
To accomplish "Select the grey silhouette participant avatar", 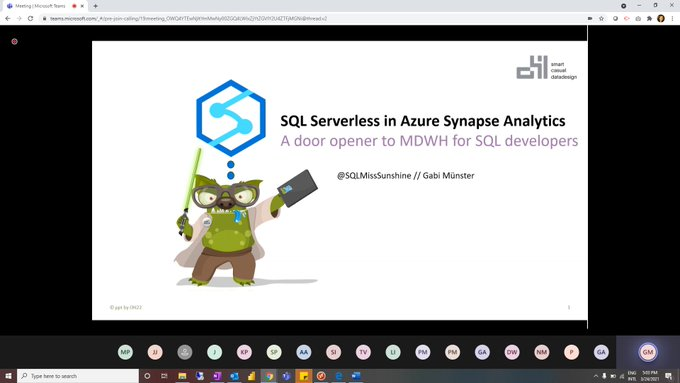I will tap(185, 352).
